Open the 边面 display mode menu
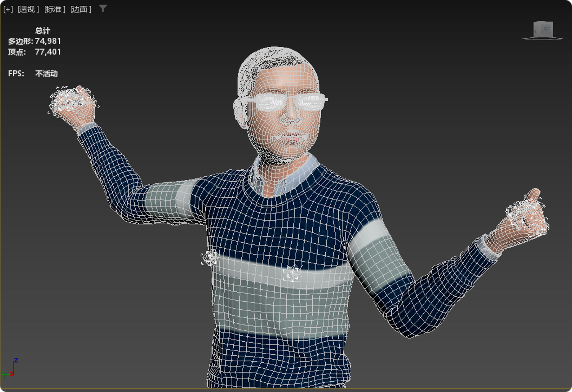Screen dimensions: 572x392 click(81, 9)
